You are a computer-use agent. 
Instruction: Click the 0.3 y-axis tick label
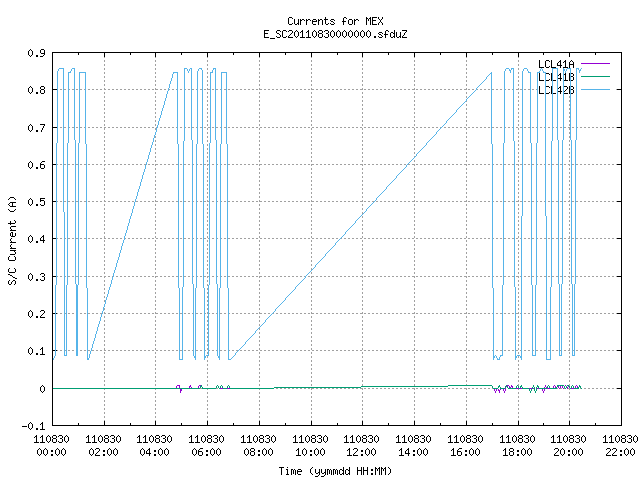pos(36,277)
